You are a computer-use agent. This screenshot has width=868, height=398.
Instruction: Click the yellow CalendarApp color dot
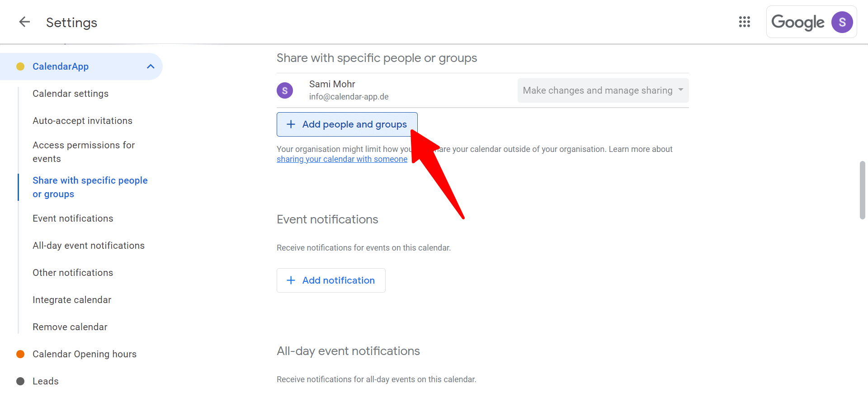[x=20, y=66]
